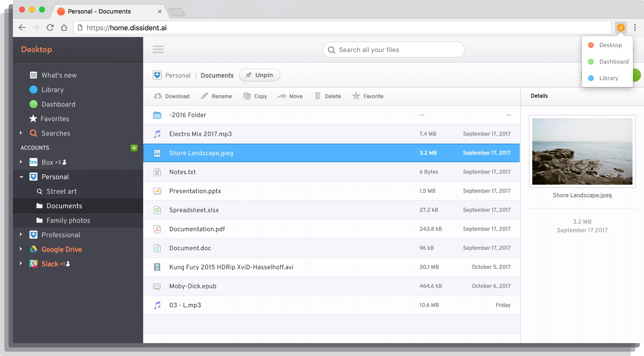644x356 pixels.
Task: Click the Box account logo icon
Action: pos(33,162)
